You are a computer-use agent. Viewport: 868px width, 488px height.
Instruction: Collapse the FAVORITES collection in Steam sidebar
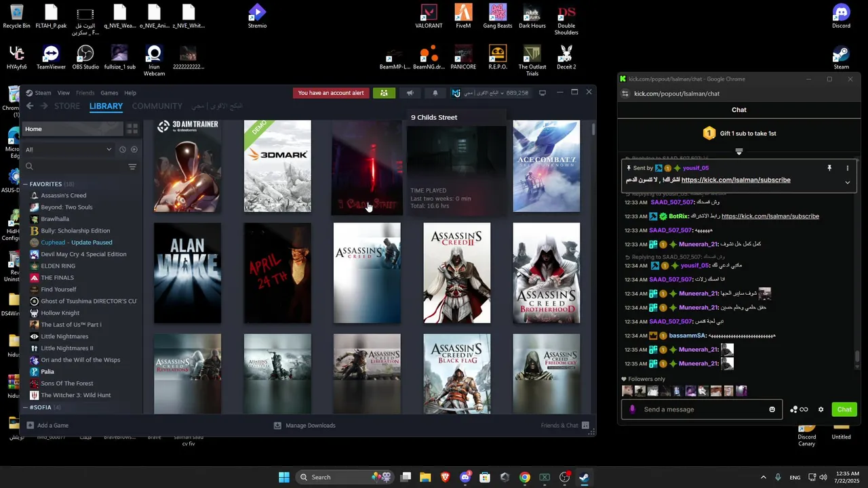(x=26, y=184)
